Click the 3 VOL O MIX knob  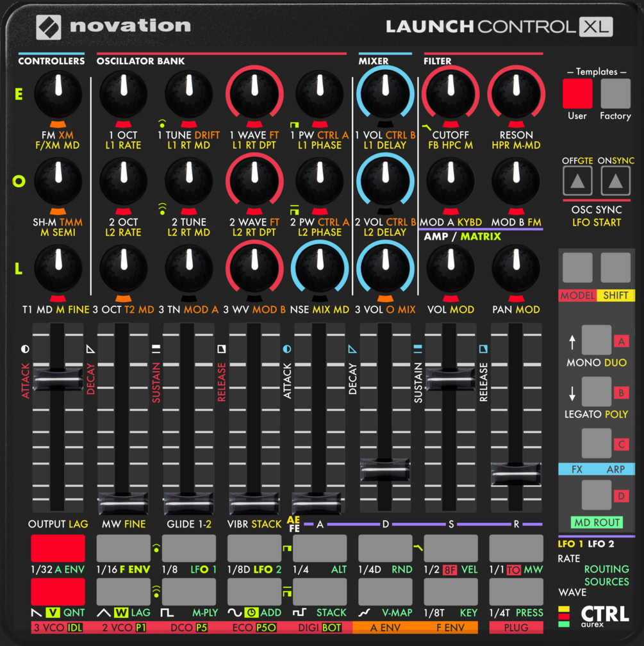tap(385, 268)
